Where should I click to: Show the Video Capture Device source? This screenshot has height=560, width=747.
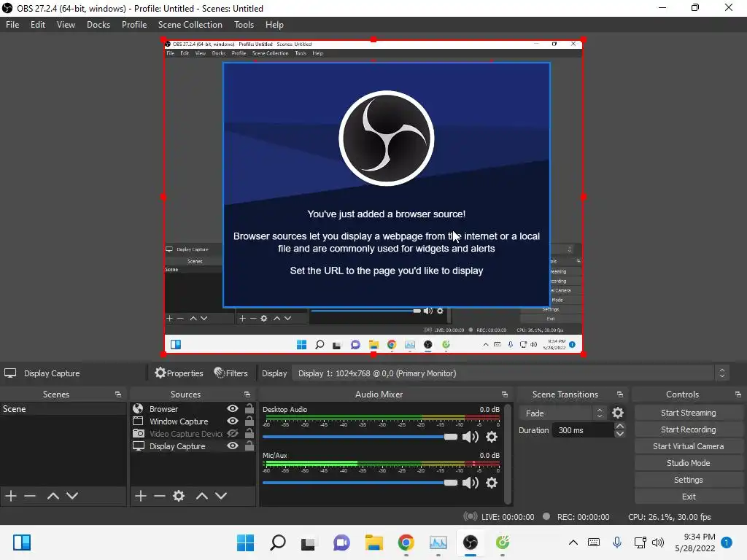pos(233,433)
